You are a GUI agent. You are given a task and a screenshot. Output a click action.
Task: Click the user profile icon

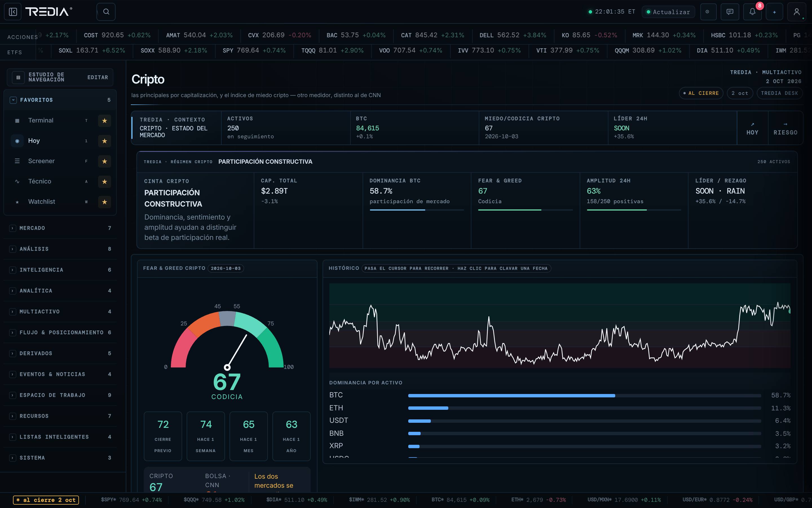[x=796, y=12]
